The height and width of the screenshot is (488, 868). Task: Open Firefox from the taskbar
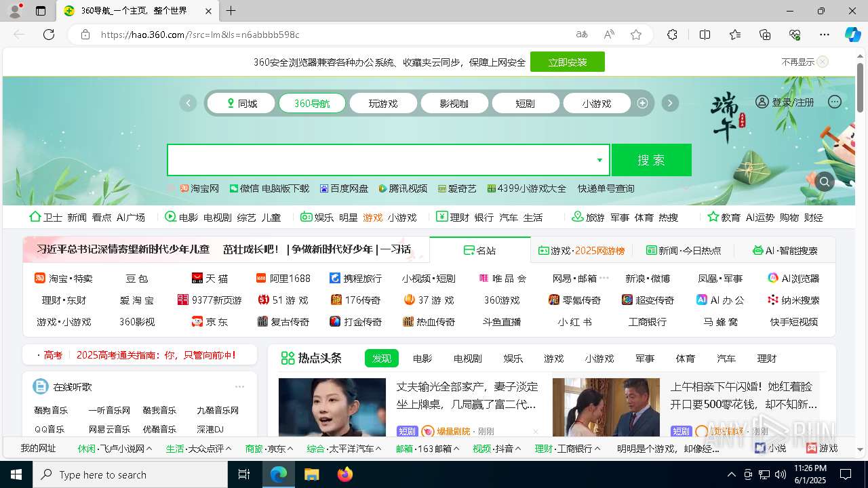pos(345,474)
